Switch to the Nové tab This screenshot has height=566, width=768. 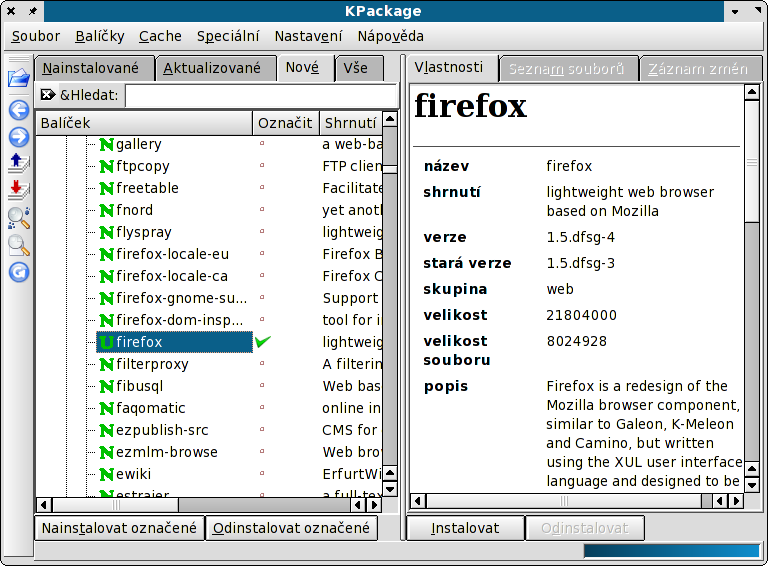coord(305,68)
